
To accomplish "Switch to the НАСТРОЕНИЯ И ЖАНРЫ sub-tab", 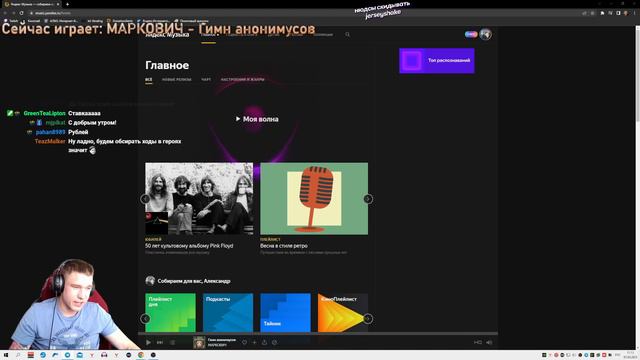I will (242, 80).
